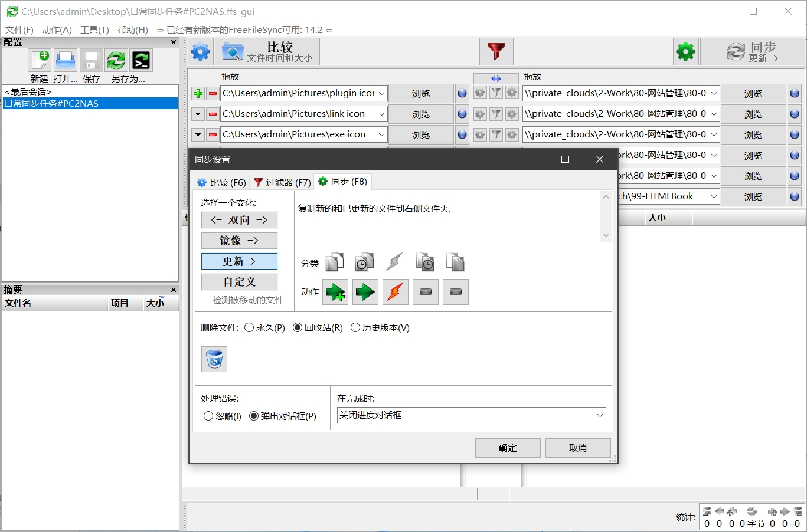Click the recycle bin icon in sync settings
The image size is (807, 532).
[214, 359]
